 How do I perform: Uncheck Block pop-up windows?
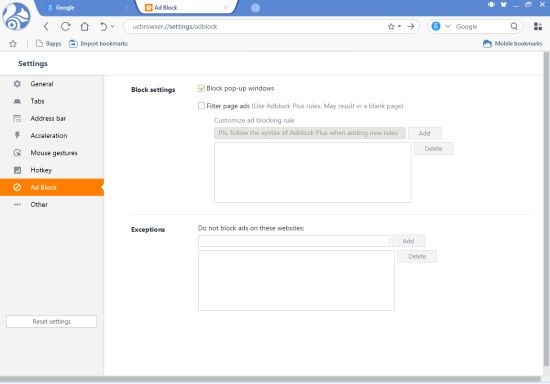click(x=201, y=88)
